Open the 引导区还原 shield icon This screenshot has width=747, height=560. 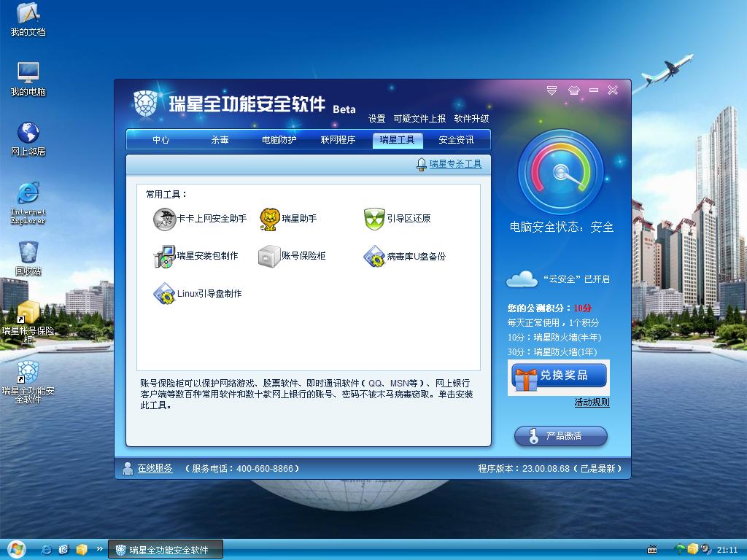[x=374, y=219]
